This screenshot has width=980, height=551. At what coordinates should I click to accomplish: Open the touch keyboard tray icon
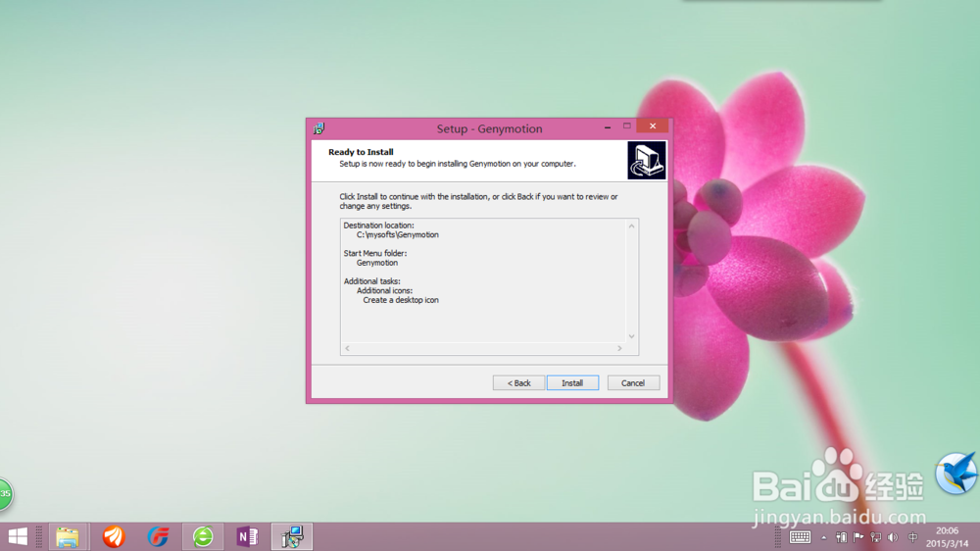(x=800, y=537)
